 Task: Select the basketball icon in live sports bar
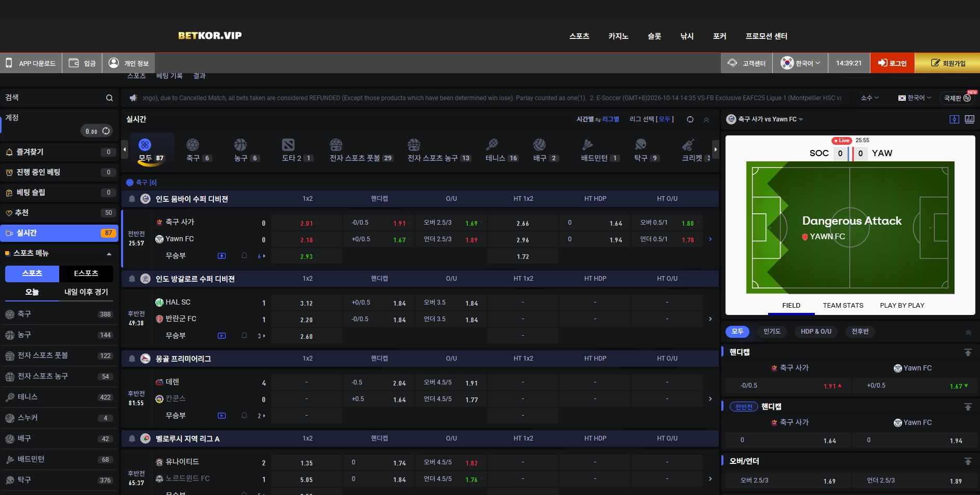tap(240, 145)
